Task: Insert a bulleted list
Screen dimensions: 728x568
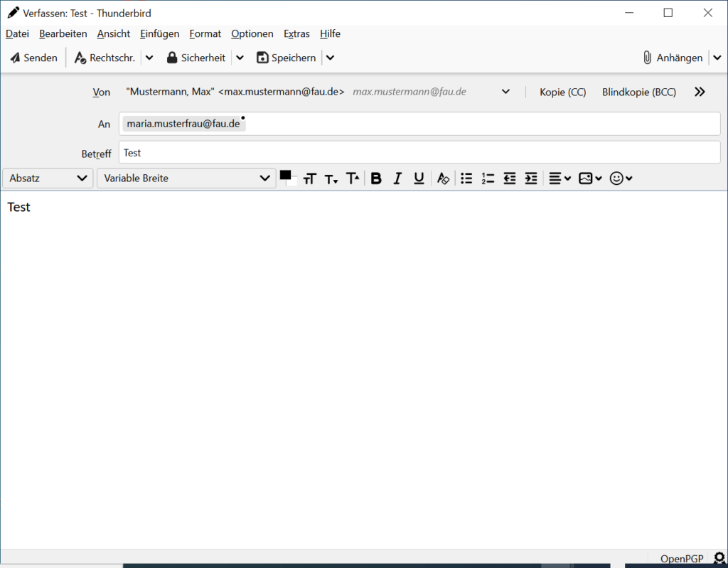Action: [x=466, y=178]
